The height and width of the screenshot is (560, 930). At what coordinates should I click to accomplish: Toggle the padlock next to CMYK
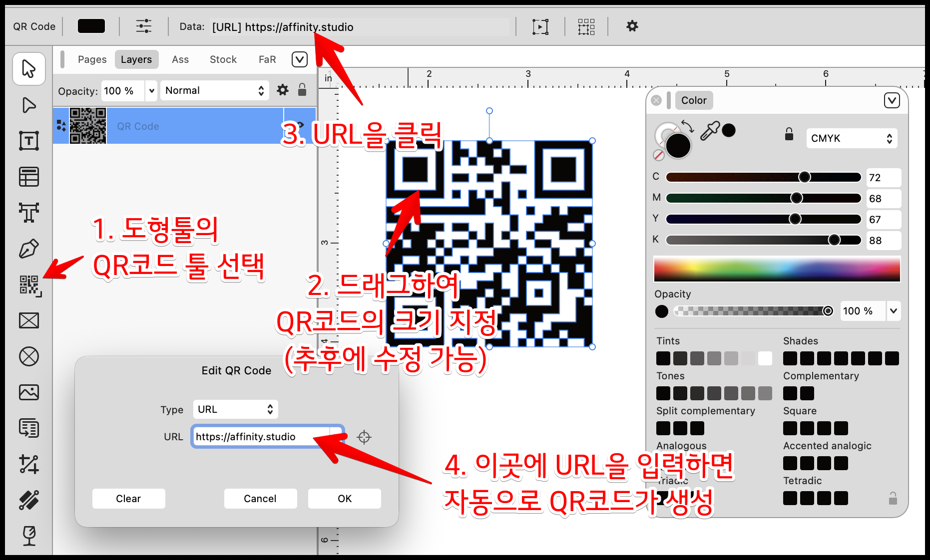point(789,134)
